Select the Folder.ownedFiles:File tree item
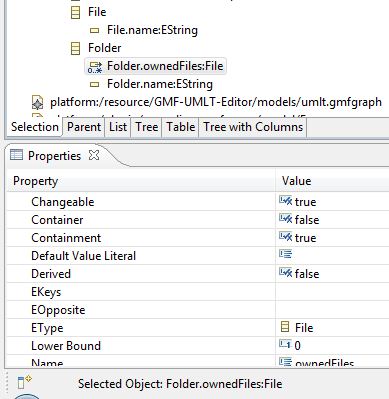This screenshot has width=389, height=399. pos(165,66)
